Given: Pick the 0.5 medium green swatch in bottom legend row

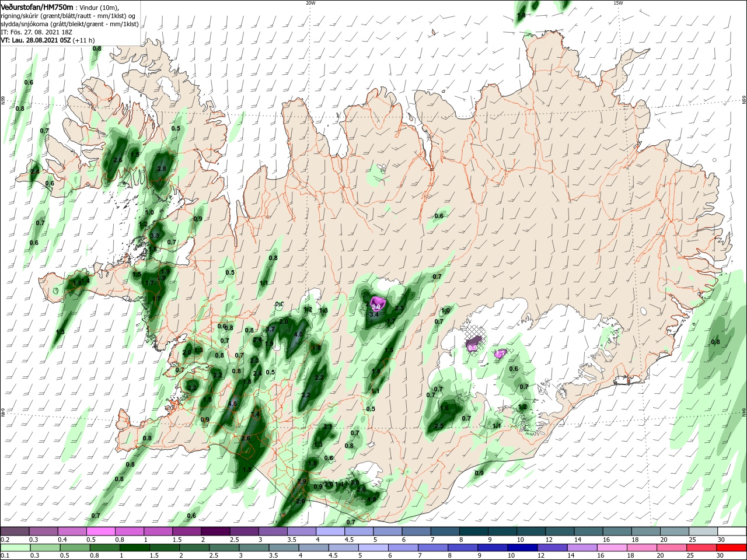Looking at the screenshot, I should tap(74, 548).
